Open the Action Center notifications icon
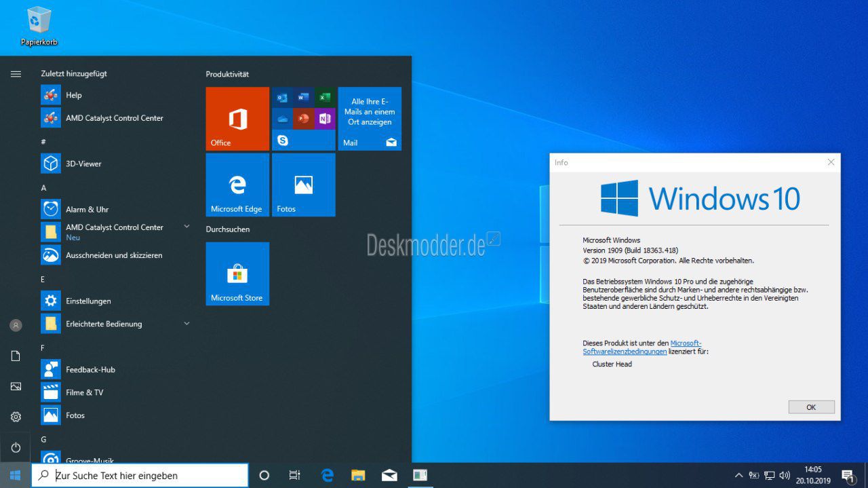 point(848,475)
